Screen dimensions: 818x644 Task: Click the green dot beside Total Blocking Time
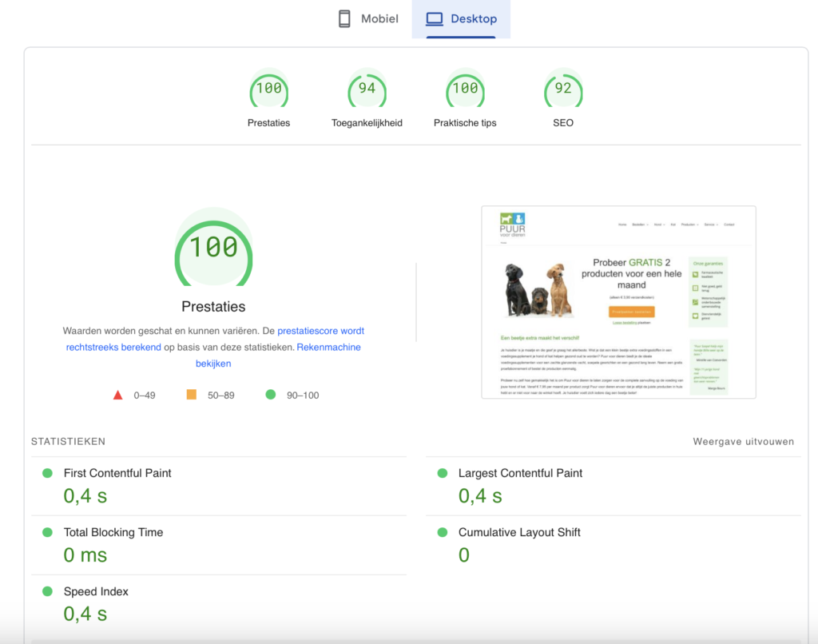point(47,532)
